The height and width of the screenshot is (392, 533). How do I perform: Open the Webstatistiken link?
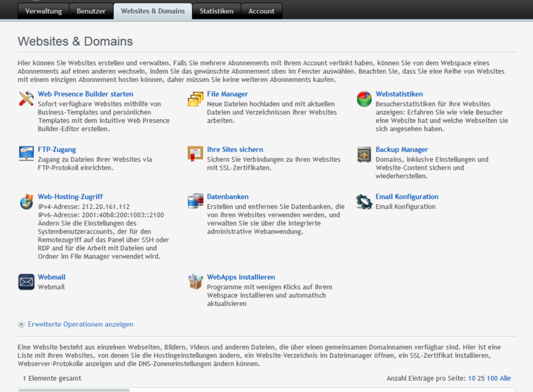point(399,94)
